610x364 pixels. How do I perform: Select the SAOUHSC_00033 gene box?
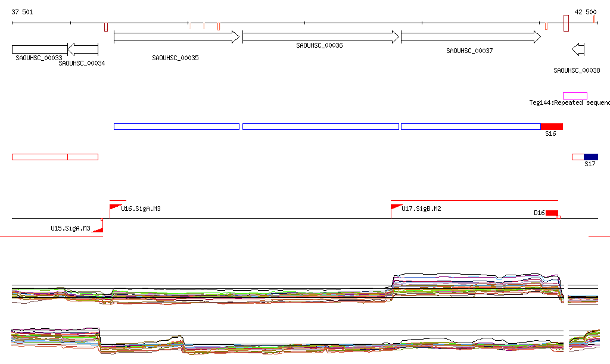pos(39,49)
